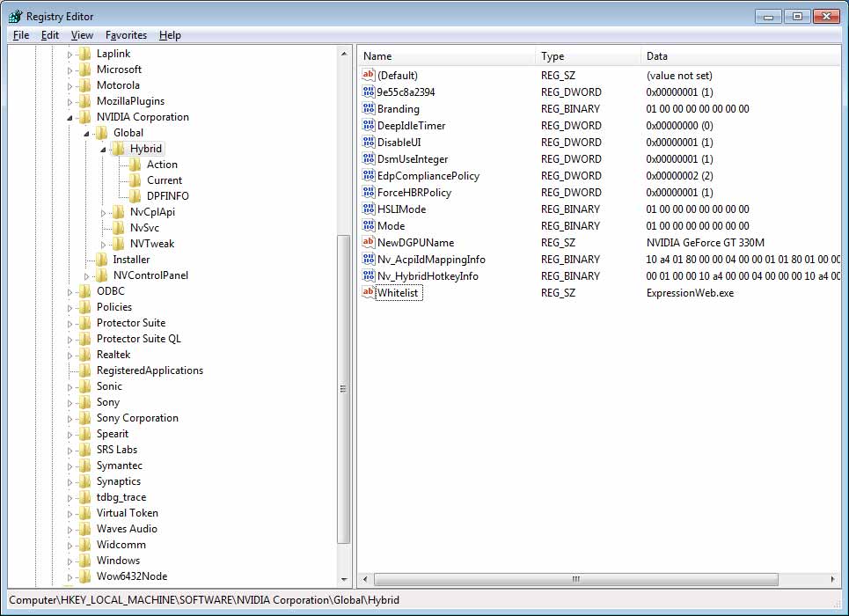Click the NVIDIA Corporation folder icon
The image size is (849, 616).
(x=85, y=117)
